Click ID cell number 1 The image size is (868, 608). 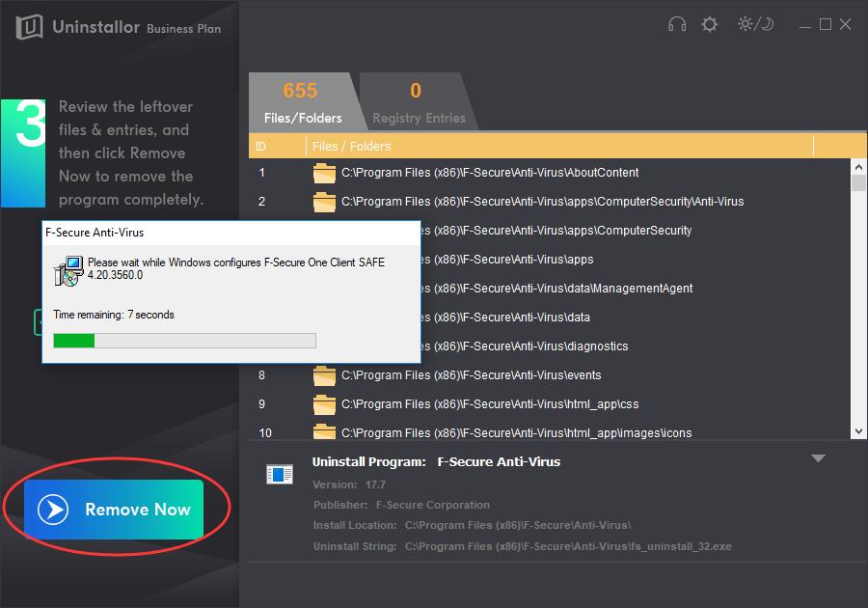(261, 173)
